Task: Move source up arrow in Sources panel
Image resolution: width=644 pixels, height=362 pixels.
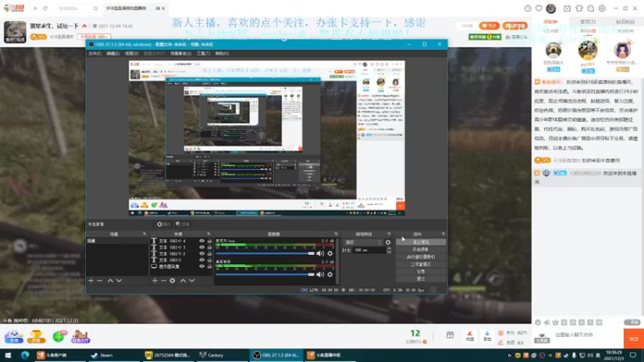Action: point(183,281)
